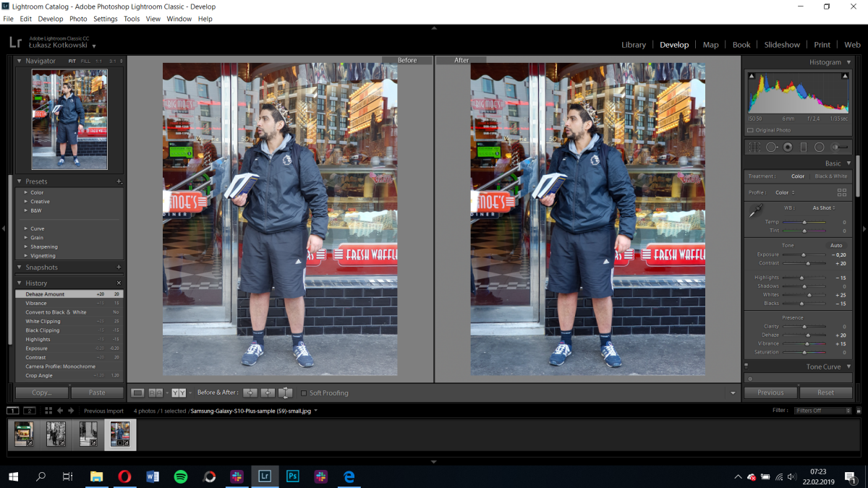Screen dimensions: 868x488
Task: Switch to the Map module
Action: pyautogui.click(x=711, y=45)
